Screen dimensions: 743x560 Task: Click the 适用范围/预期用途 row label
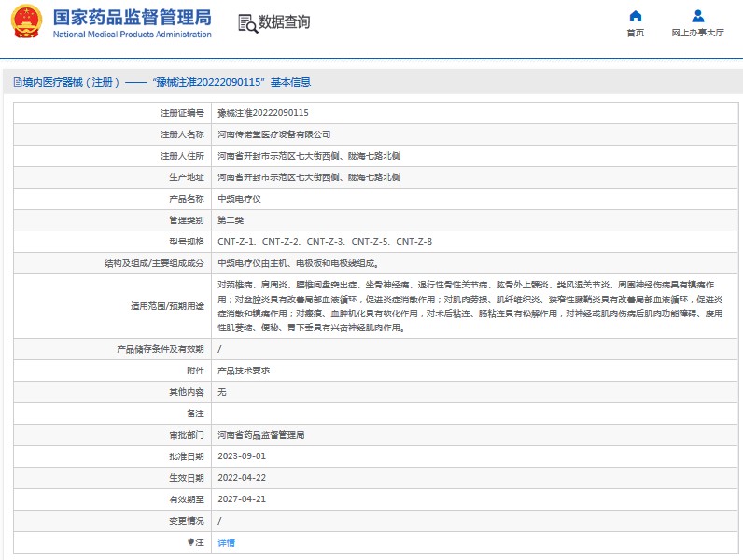click(x=167, y=306)
